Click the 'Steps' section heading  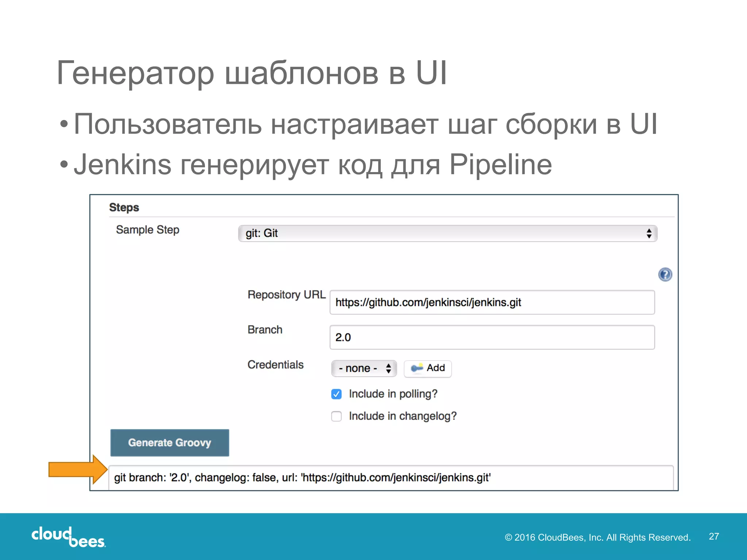pos(124,207)
